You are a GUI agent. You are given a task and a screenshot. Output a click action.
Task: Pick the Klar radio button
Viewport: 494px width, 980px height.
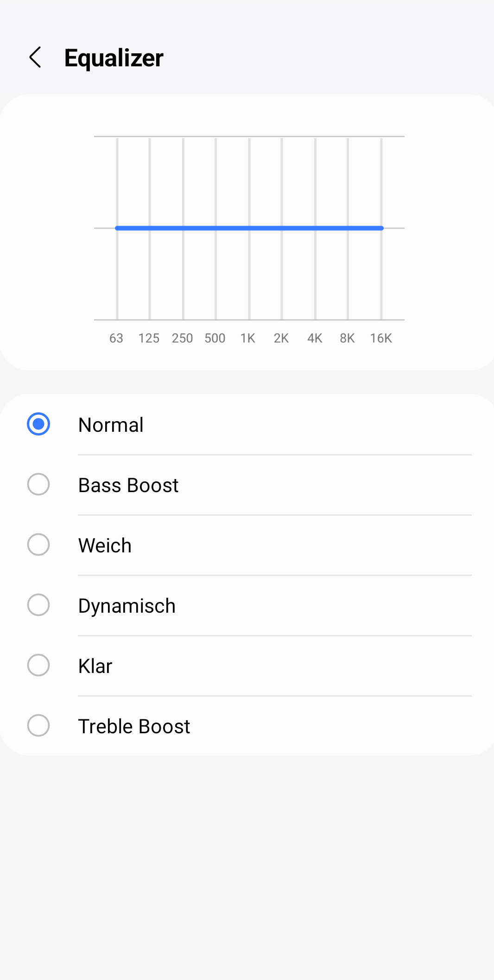[x=38, y=666]
